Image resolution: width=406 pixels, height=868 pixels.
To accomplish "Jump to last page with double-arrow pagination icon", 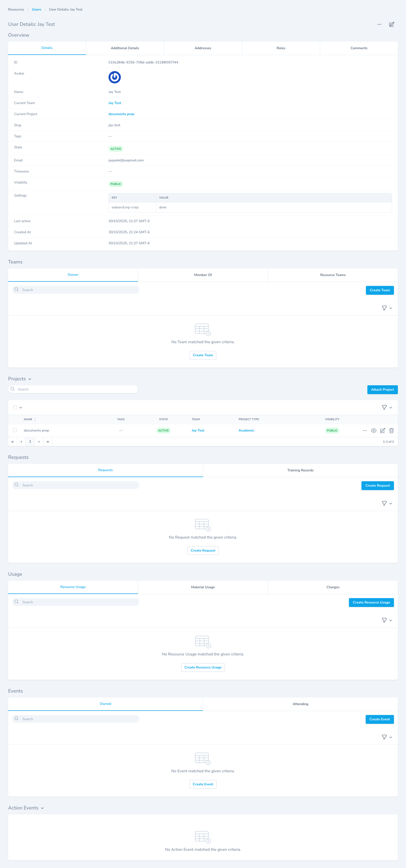I will click(x=47, y=441).
